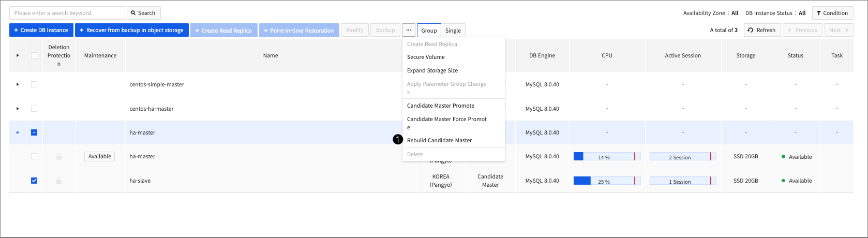
Task: Click Apply Parameter Group Changes entry
Action: (447, 88)
